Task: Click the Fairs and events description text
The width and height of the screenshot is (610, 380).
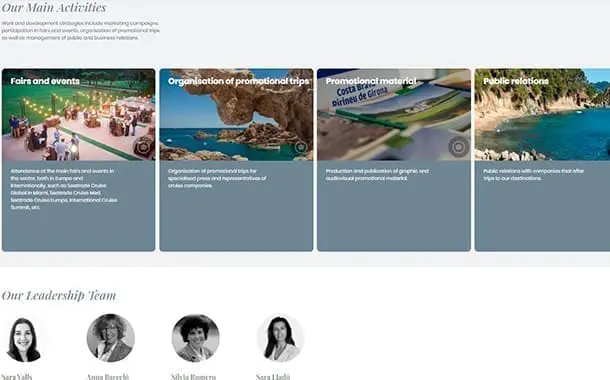Action: pyautogui.click(x=64, y=189)
